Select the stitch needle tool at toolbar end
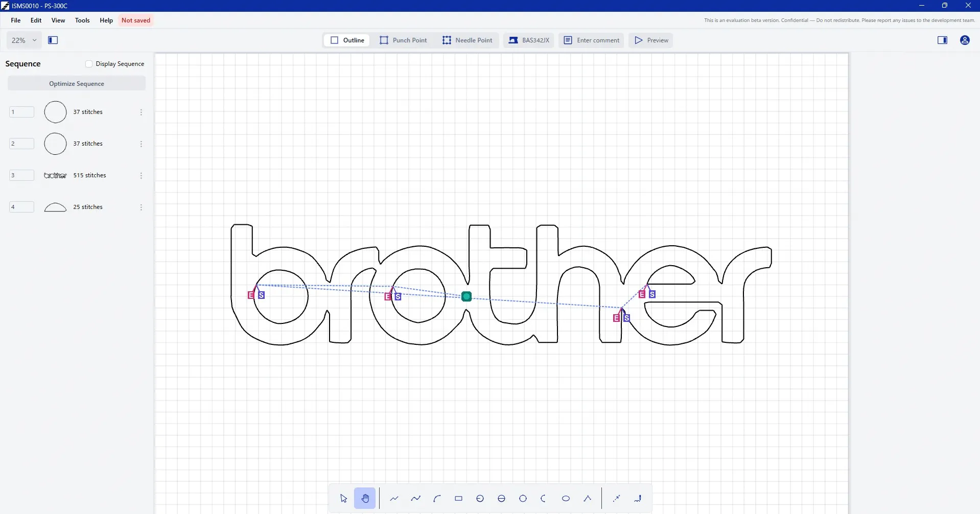 (x=638, y=499)
